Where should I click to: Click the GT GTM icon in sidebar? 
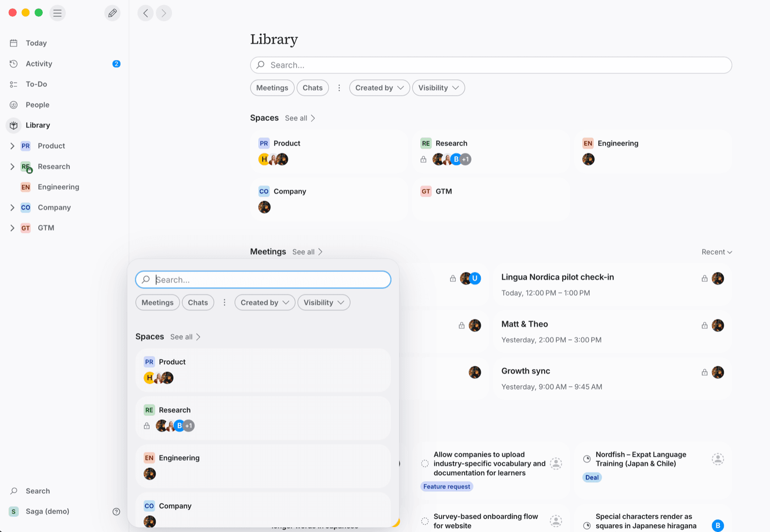click(26, 228)
